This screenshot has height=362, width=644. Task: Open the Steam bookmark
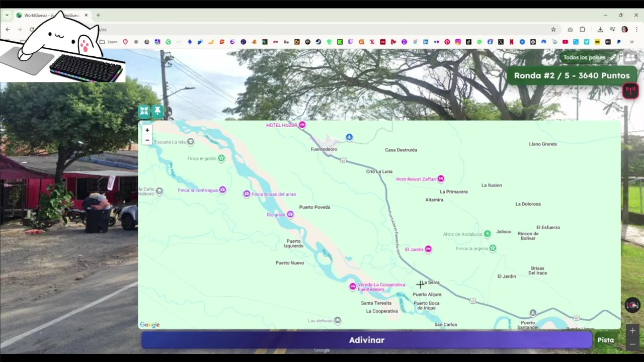[318, 42]
